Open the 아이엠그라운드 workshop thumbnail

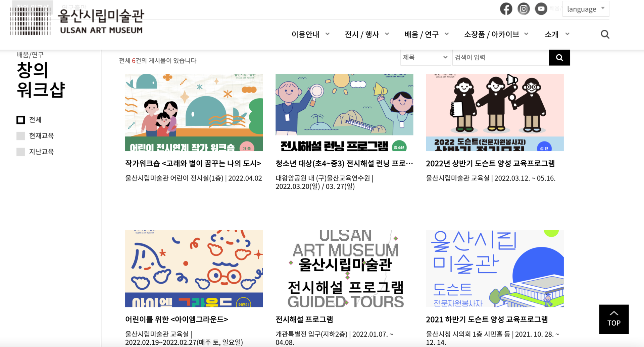[194, 269]
